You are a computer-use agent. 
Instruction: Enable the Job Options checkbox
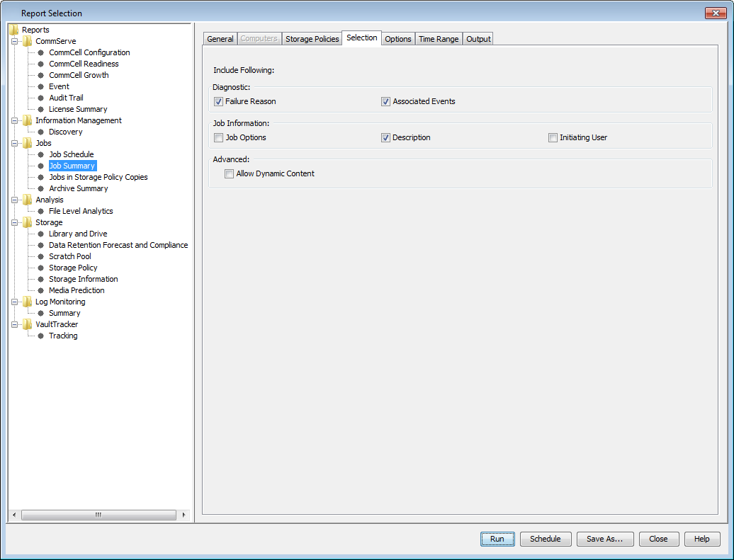point(219,137)
